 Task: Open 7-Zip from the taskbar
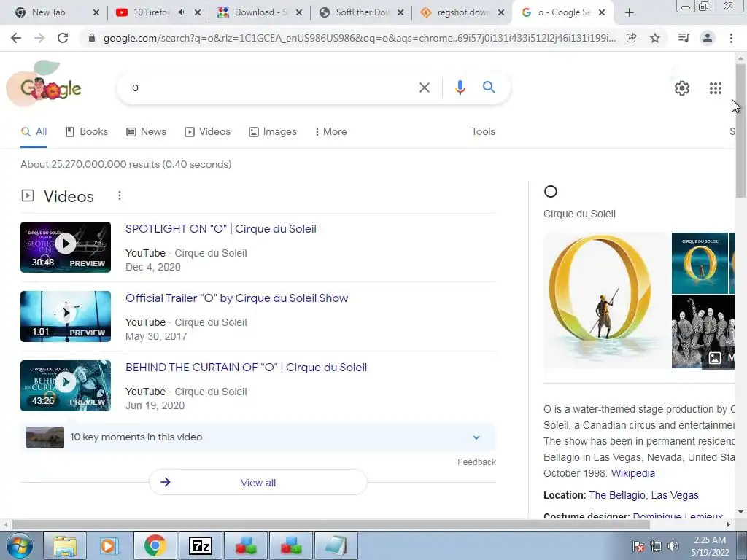200,545
